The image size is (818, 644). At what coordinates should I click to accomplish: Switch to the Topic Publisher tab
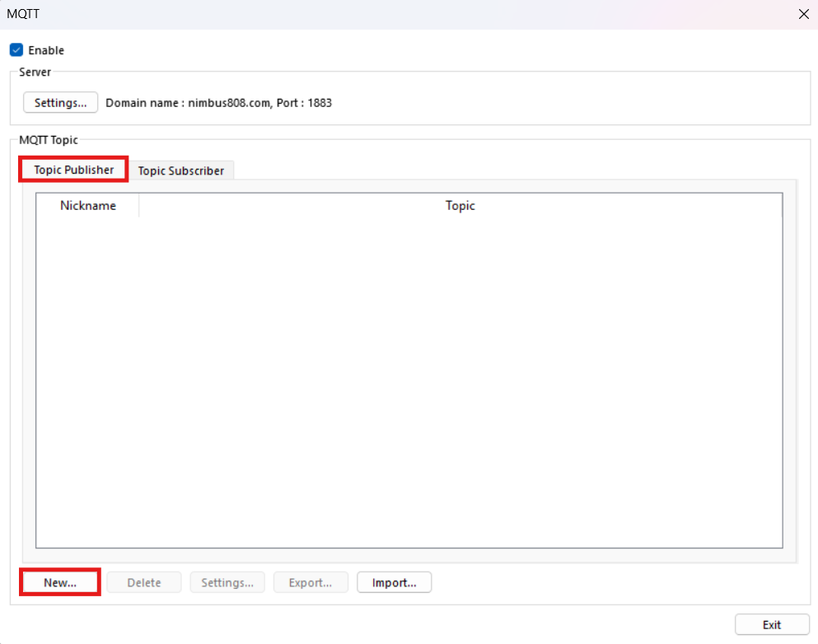point(72,170)
